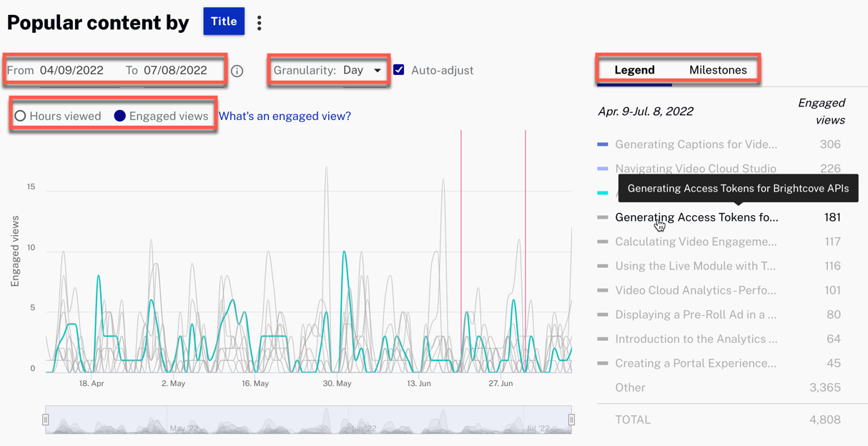Viewport: 868px width, 446px height.
Task: Uncheck the Auto-adjust checkbox
Action: click(399, 70)
